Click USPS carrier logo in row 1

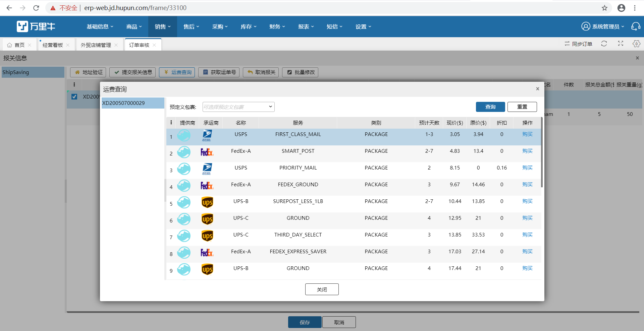coord(207,135)
